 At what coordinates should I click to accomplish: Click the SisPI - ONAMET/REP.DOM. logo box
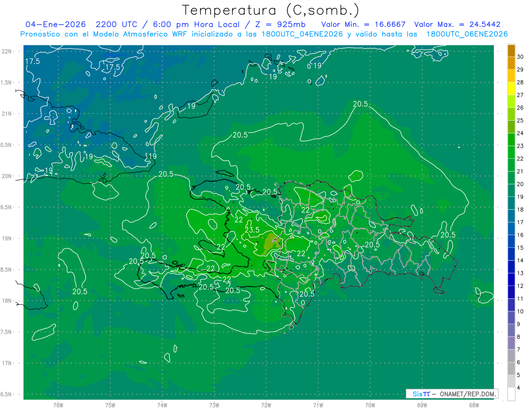pyautogui.click(x=451, y=394)
